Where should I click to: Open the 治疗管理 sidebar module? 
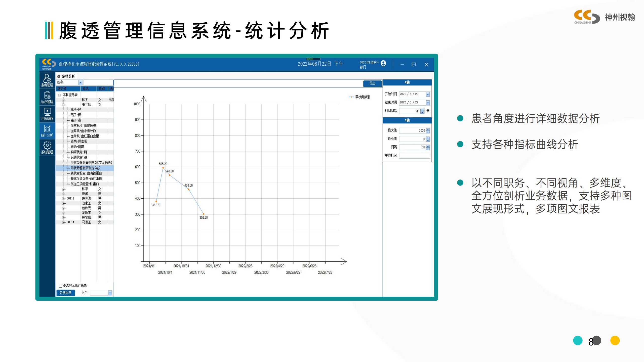point(47,97)
